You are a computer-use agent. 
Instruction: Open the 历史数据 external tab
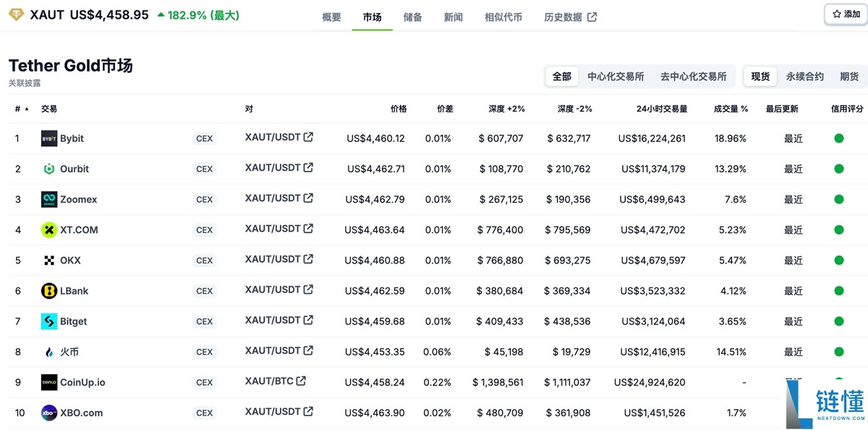tap(571, 17)
